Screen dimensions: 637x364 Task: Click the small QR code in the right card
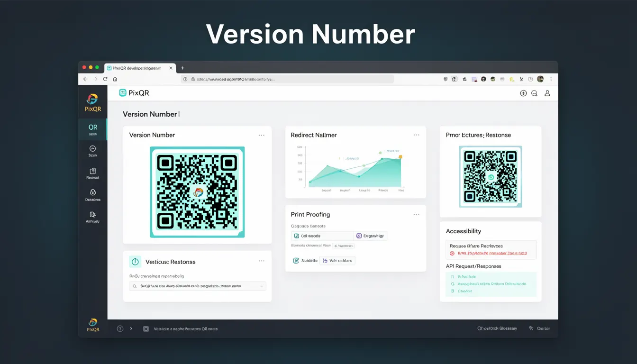491,177
